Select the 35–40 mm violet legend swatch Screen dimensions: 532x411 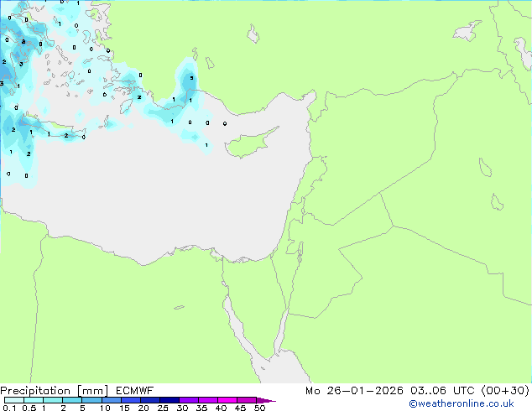point(208,400)
